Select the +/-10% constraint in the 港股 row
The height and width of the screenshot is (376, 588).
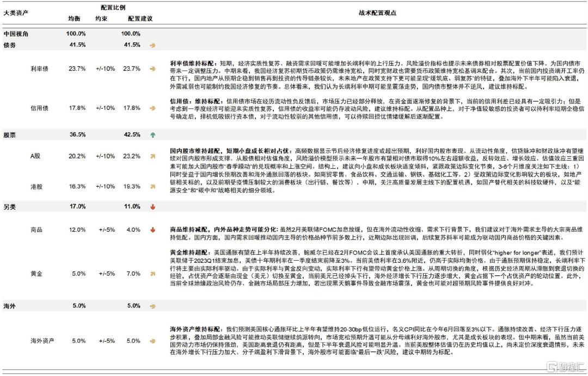pos(106,187)
